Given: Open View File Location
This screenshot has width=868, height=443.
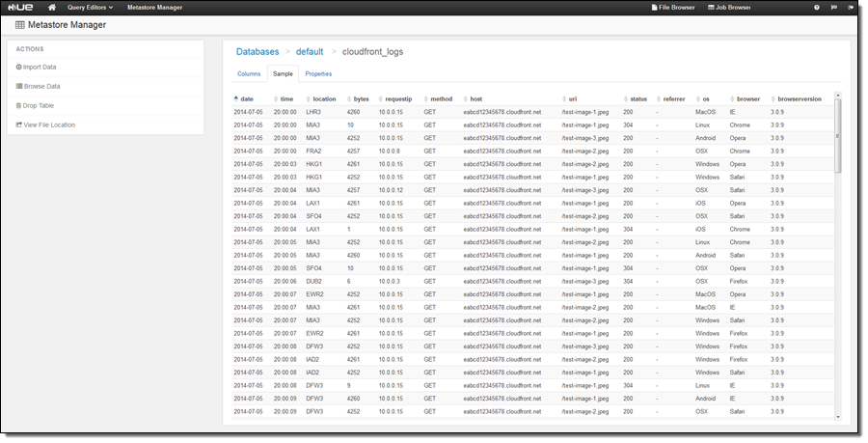Looking at the screenshot, I should pos(48,125).
